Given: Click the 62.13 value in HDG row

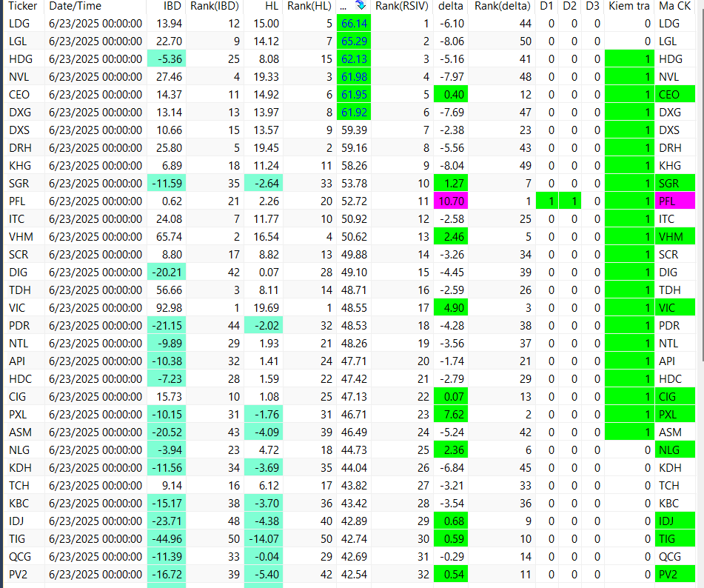Looking at the screenshot, I should point(354,59).
